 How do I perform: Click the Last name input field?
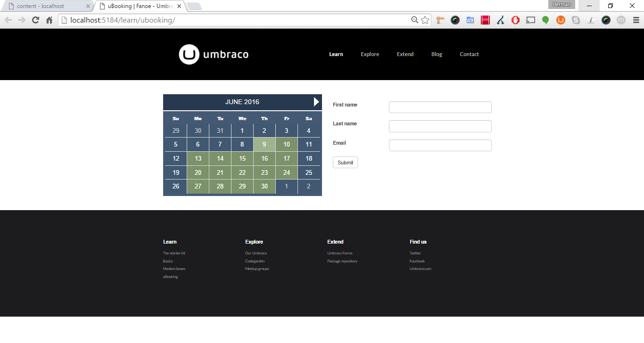tap(440, 126)
